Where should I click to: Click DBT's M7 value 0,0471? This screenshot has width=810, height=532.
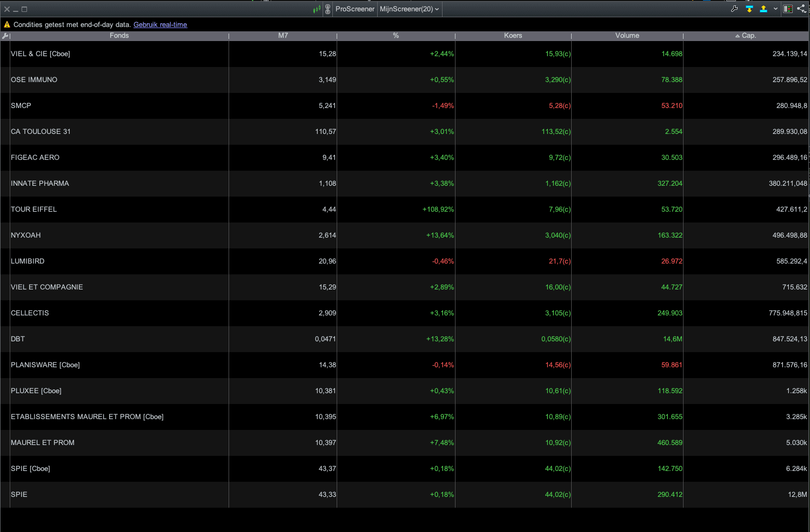tap(325, 339)
